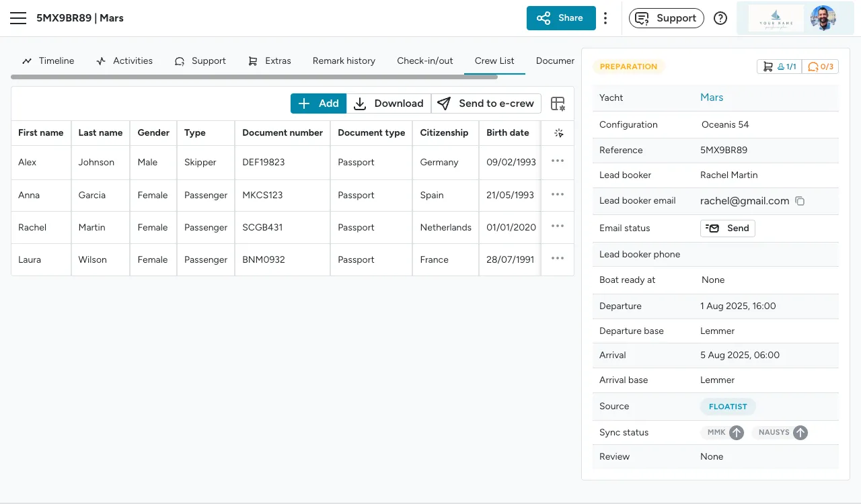This screenshot has width=861, height=504.
Task: Click the MMK sync status arrow
Action: 737,433
